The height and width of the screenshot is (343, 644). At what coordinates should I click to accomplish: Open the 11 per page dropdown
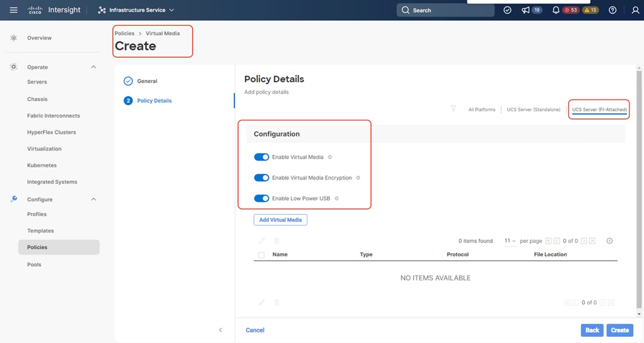tap(510, 241)
